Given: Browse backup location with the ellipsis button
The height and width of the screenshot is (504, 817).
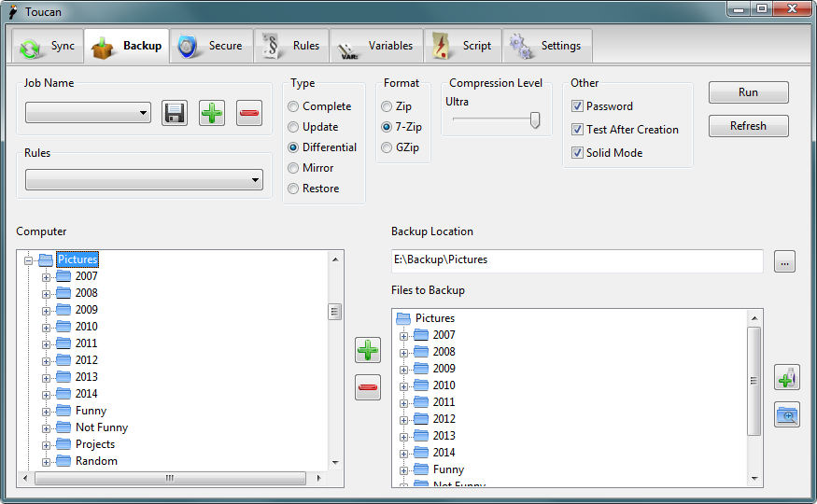Looking at the screenshot, I should pos(784,261).
